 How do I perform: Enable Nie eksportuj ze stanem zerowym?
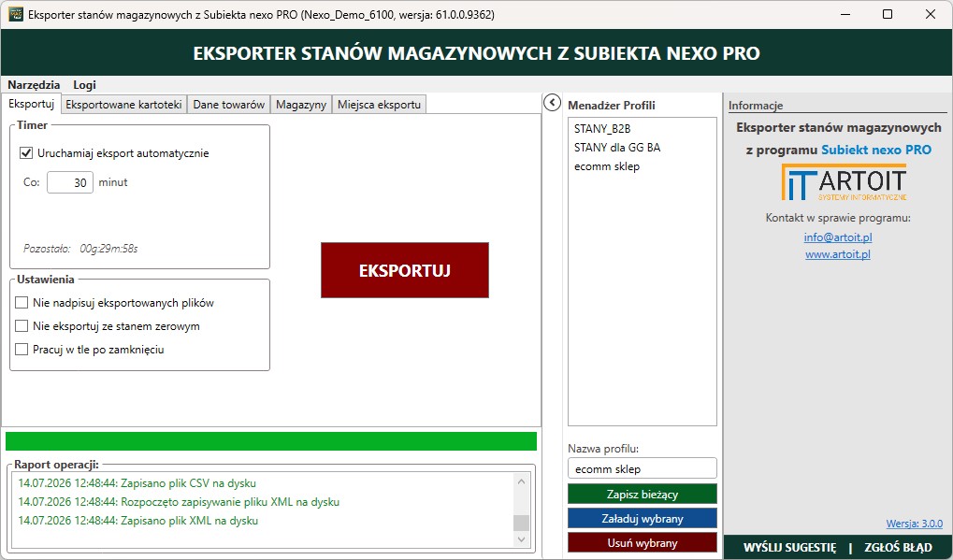pos(22,326)
